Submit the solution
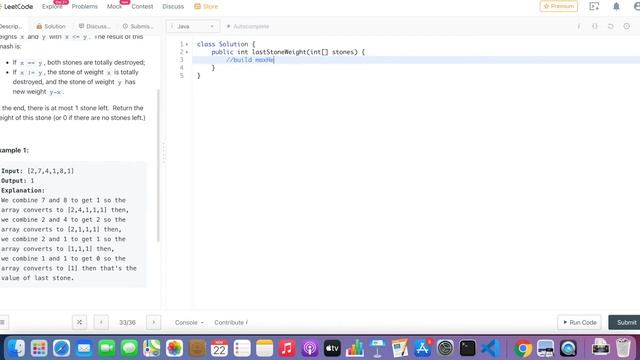This screenshot has height=360, width=640. 624,322
